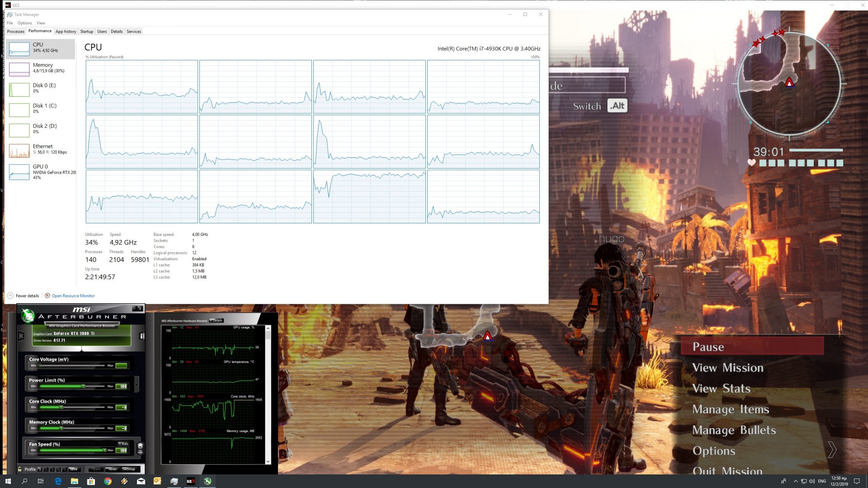Open Afterburner info panel (i button)
The width and height of the screenshot is (868, 488).
[142, 336]
